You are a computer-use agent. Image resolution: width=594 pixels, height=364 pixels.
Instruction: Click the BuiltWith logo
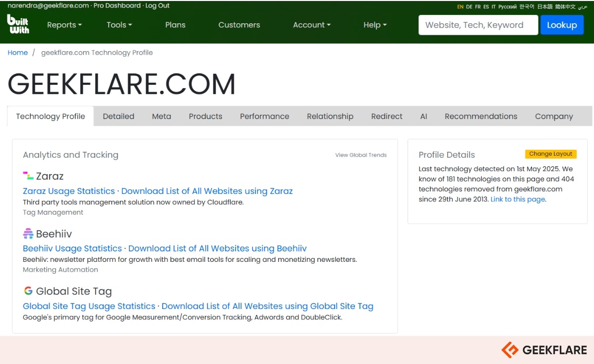18,24
